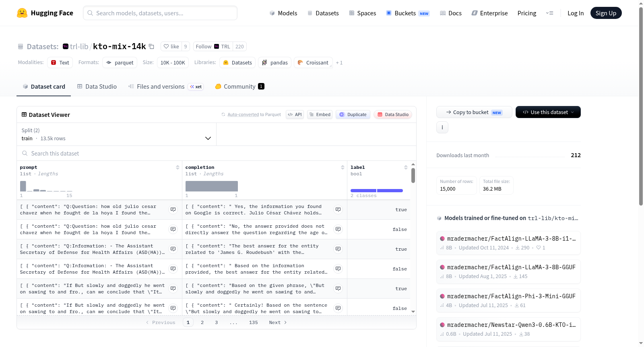The image size is (644, 347).
Task: Select the parquet format tag
Action: pos(120,63)
